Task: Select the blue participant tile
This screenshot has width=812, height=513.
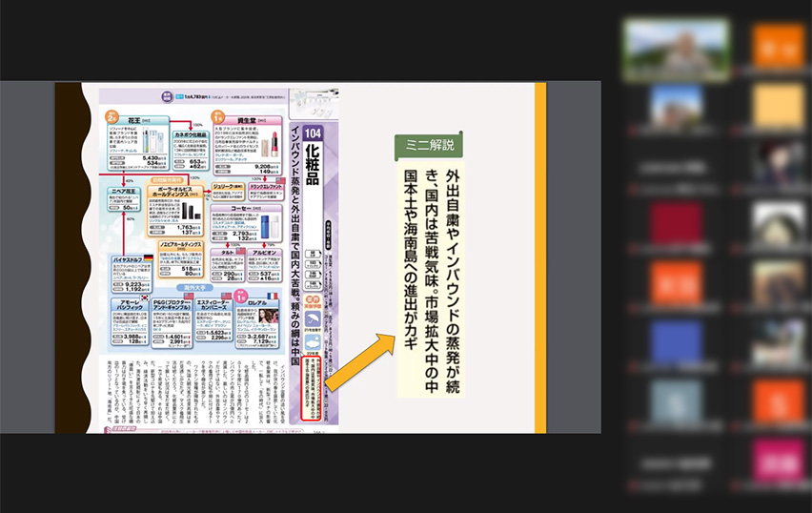Action: (677, 342)
